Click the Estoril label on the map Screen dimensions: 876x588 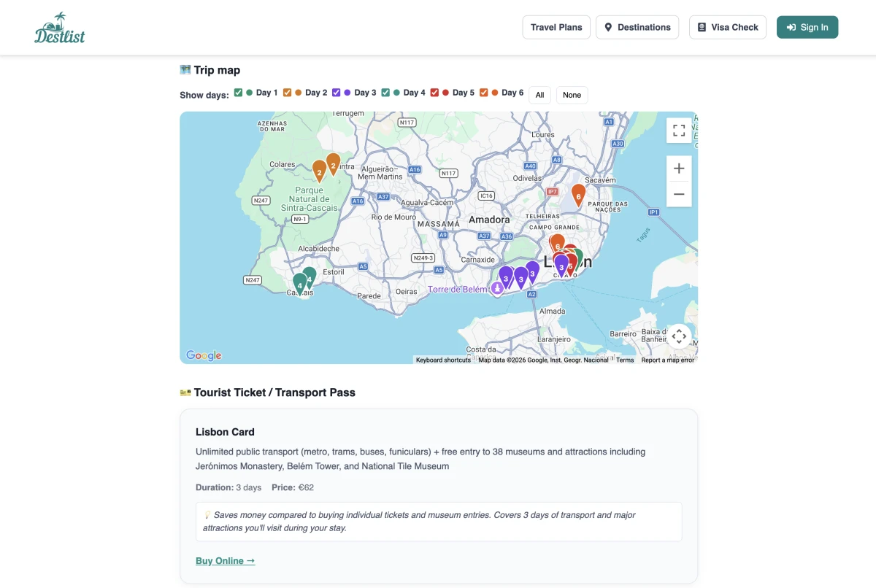click(333, 272)
